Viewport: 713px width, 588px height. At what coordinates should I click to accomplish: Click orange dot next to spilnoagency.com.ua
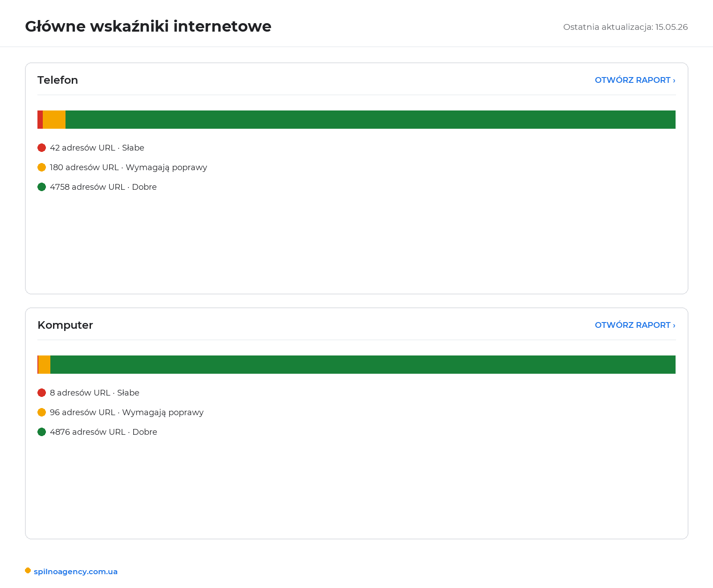click(x=28, y=571)
